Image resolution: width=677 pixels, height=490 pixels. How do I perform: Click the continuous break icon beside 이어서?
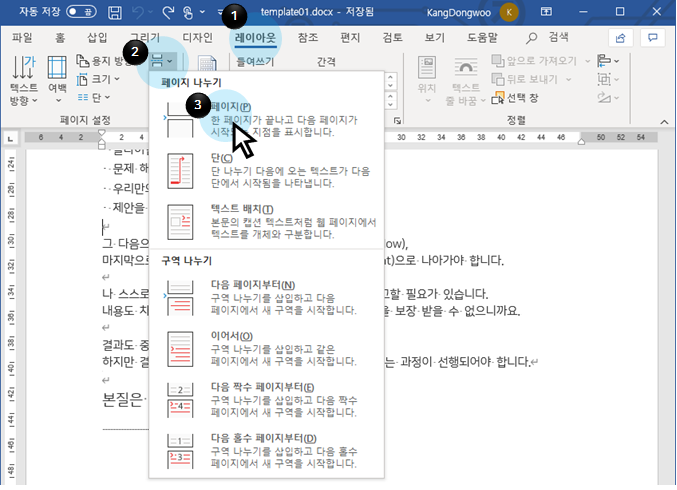180,349
